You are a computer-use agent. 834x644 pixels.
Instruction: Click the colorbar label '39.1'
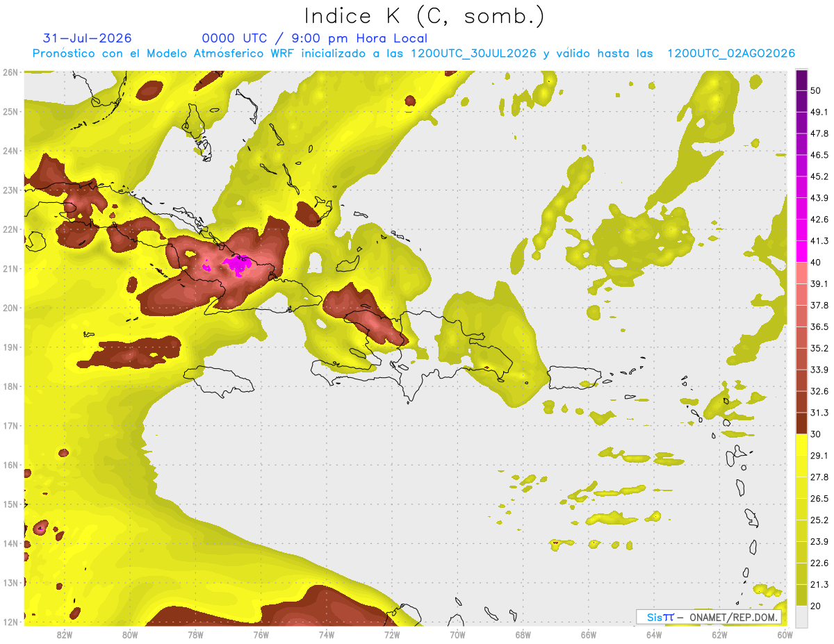[819, 283]
